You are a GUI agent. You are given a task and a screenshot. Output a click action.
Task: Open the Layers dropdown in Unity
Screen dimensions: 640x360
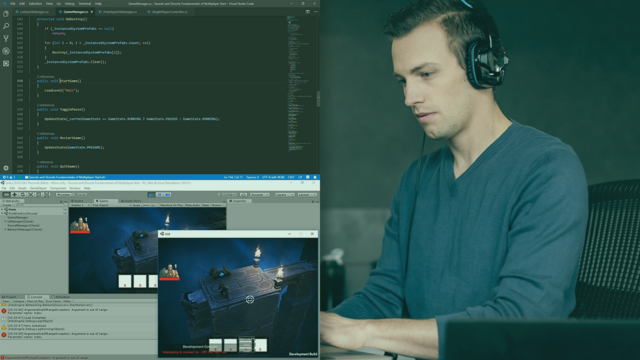tap(284, 195)
